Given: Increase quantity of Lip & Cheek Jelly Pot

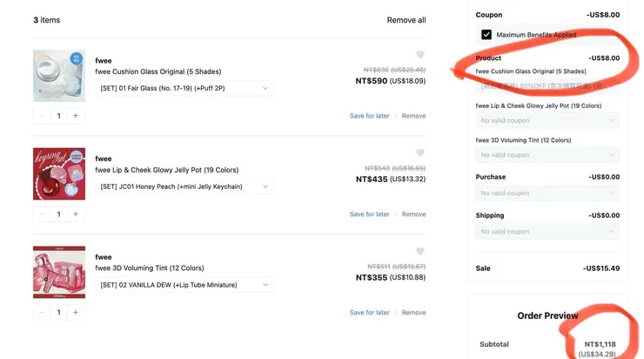Looking at the screenshot, I should 76,214.
